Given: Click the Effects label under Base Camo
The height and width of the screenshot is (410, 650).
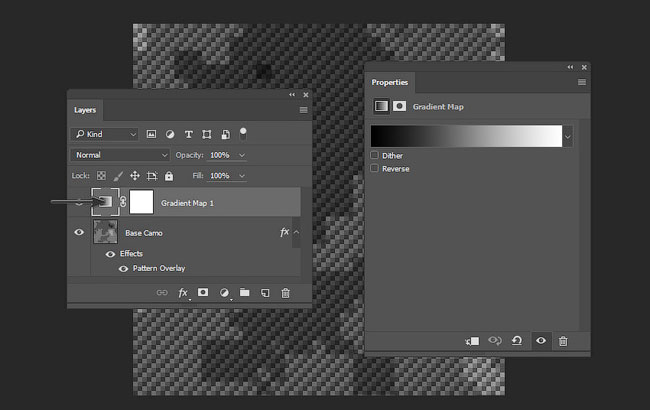Looking at the screenshot, I should coord(131,253).
